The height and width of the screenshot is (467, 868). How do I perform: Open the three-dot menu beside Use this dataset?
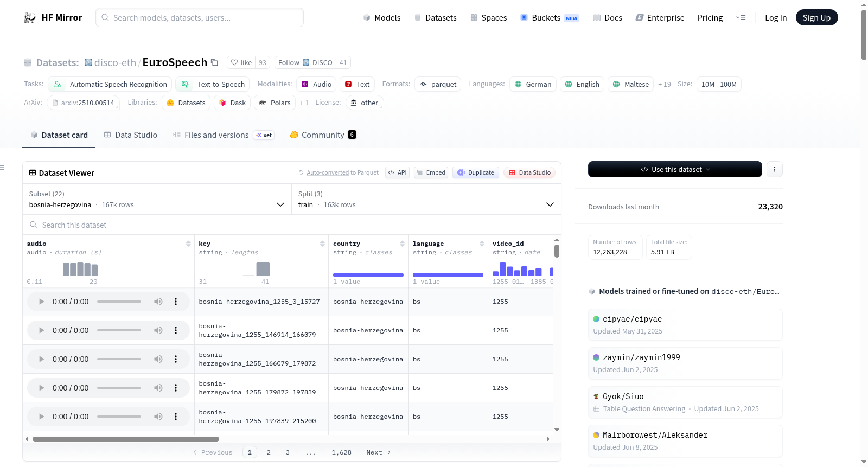(x=775, y=169)
